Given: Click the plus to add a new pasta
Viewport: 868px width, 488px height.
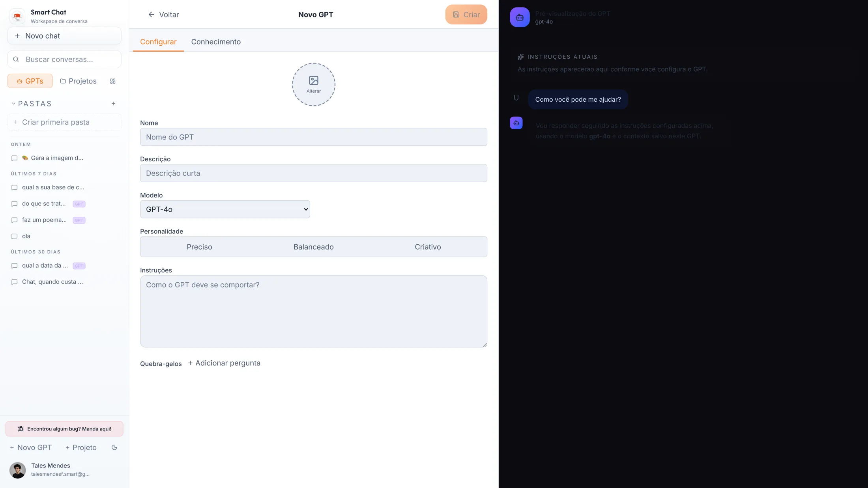Looking at the screenshot, I should (x=113, y=103).
